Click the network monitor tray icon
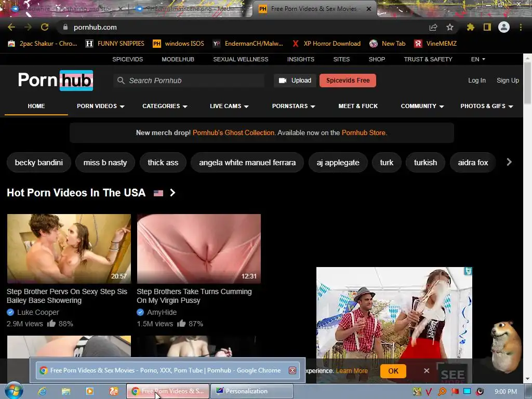Screen dimensions: 532x399 point(467,392)
